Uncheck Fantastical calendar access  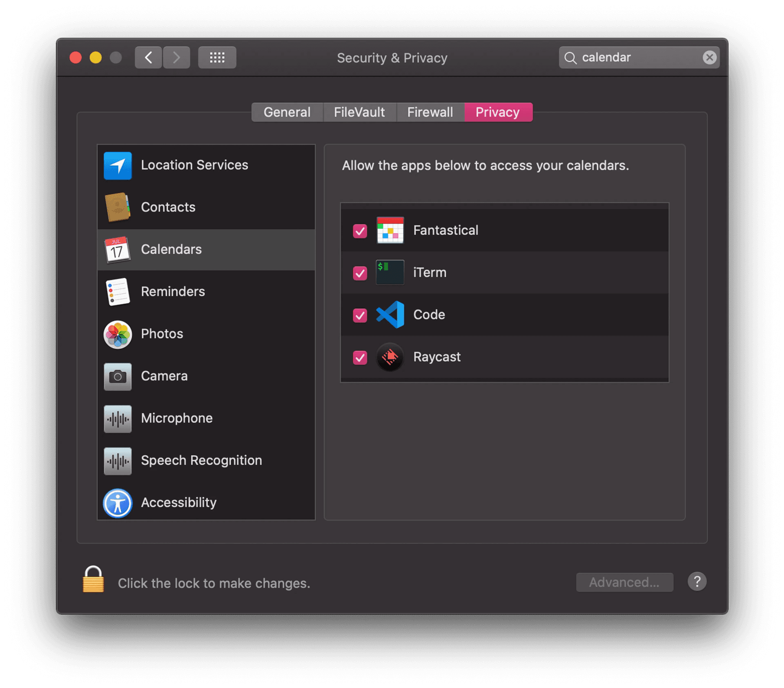click(x=360, y=231)
